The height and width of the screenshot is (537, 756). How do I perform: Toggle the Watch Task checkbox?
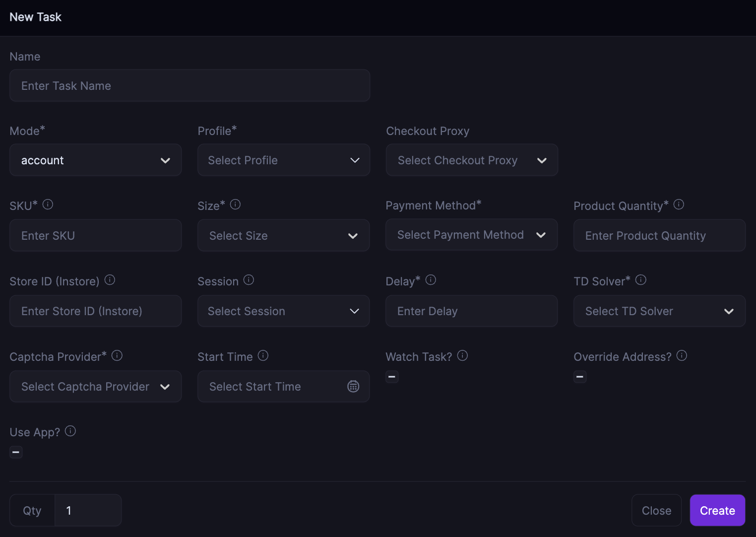tap(392, 377)
